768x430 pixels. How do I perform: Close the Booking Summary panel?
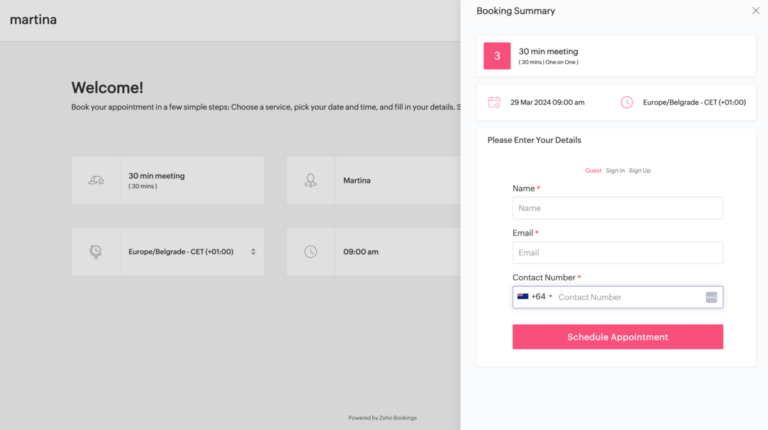click(755, 11)
